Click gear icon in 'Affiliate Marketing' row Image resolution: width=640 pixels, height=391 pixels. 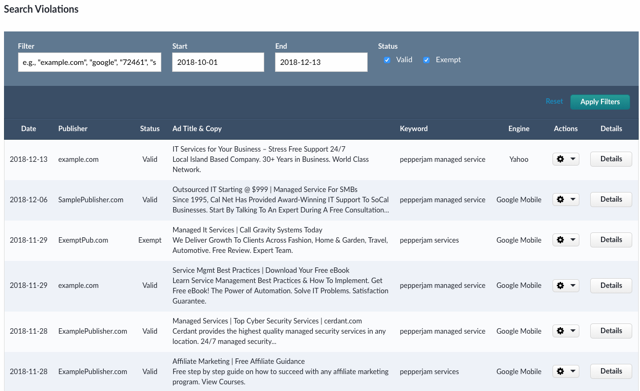[560, 371]
